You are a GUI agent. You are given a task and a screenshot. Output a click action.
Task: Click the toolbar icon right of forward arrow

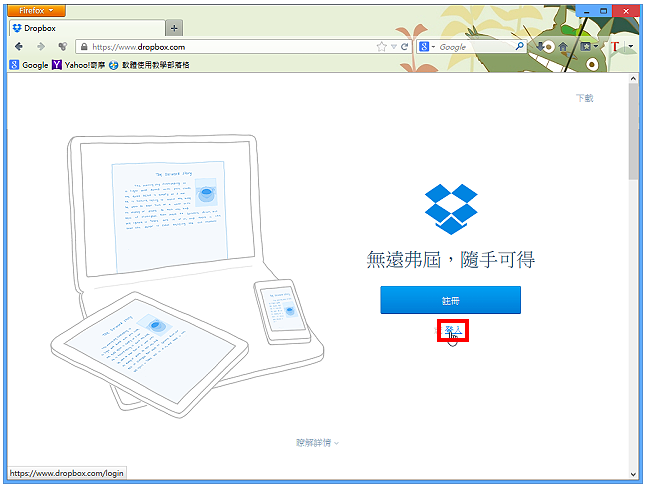(62, 47)
